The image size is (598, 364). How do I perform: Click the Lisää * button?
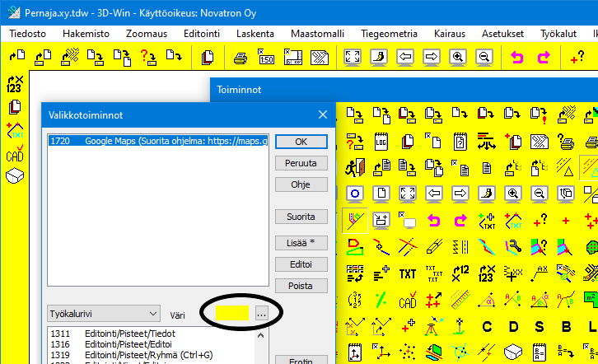point(301,243)
